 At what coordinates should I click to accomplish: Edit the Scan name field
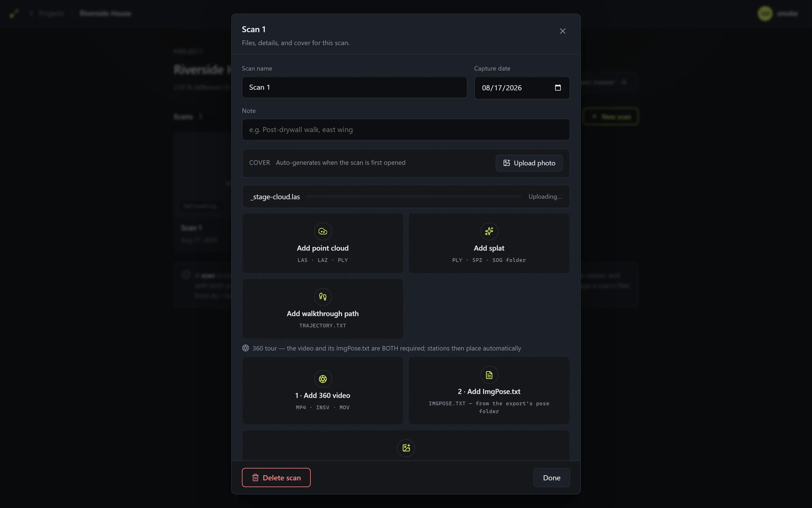coord(354,87)
